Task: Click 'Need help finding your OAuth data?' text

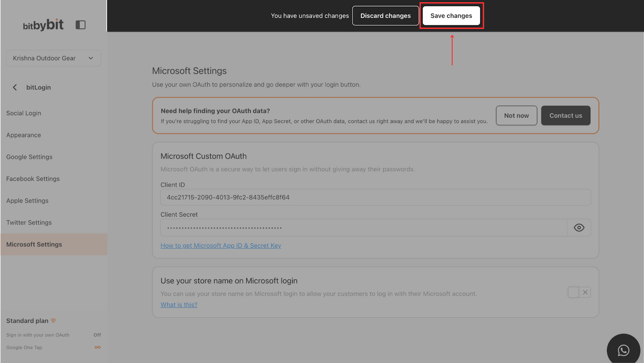Action: pos(215,111)
